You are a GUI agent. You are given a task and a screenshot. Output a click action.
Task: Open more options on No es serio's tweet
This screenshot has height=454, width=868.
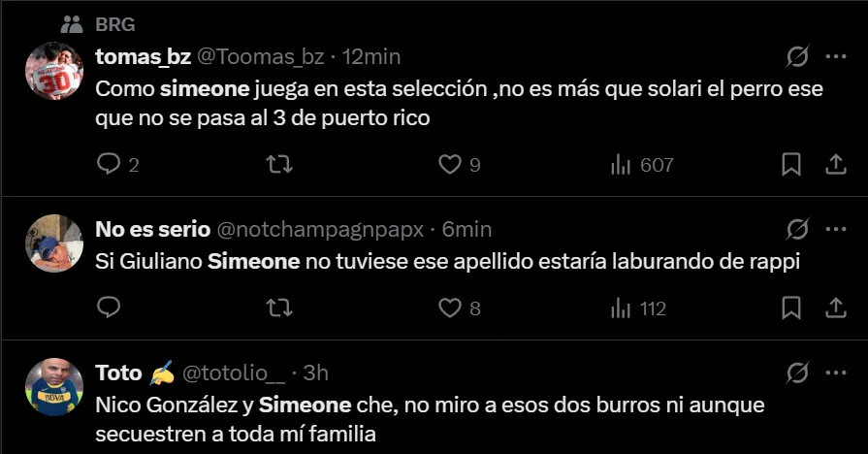[835, 230]
